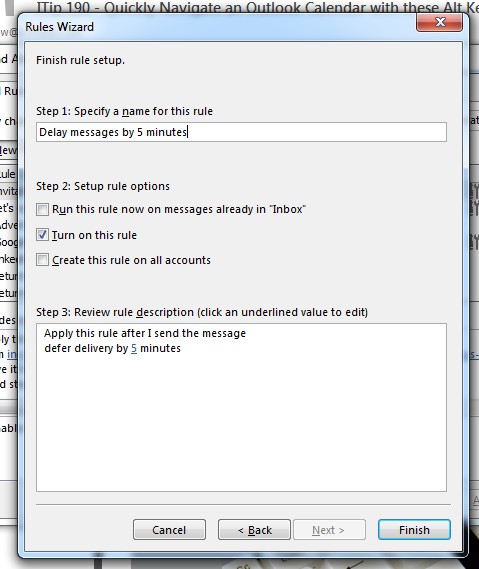The width and height of the screenshot is (479, 569).
Task: Click the Cancel button
Action: (x=169, y=530)
